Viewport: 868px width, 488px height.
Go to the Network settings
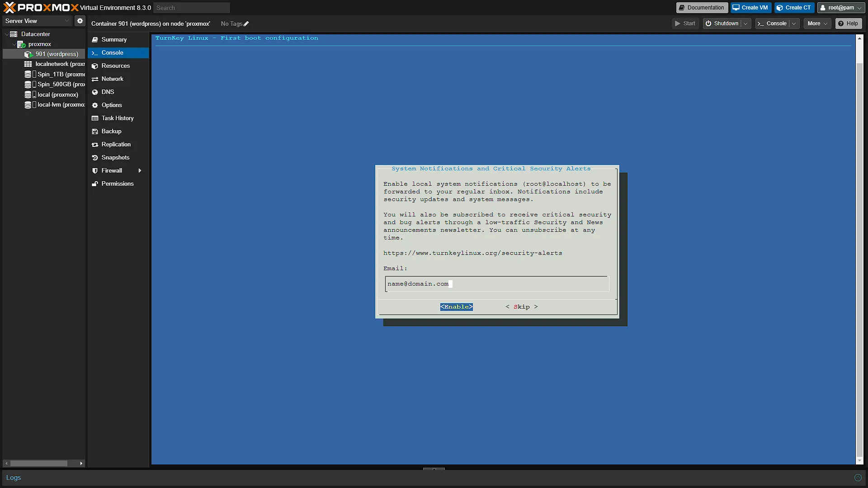click(118, 79)
